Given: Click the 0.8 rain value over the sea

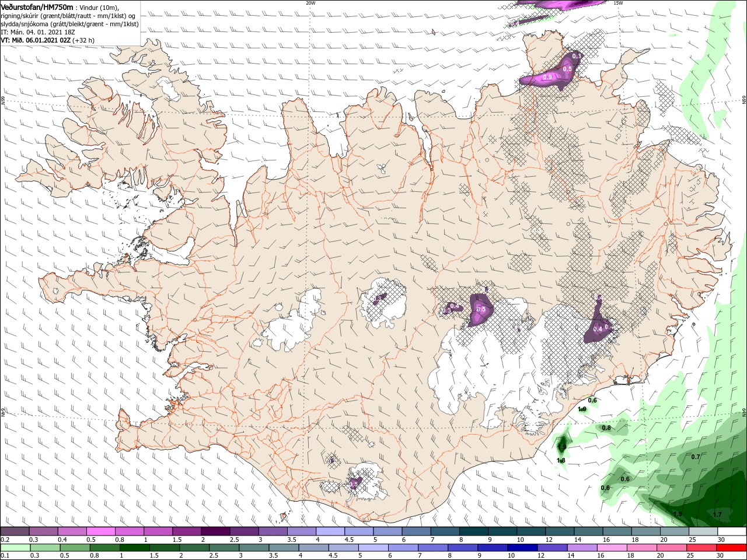Looking at the screenshot, I should click(606, 428).
